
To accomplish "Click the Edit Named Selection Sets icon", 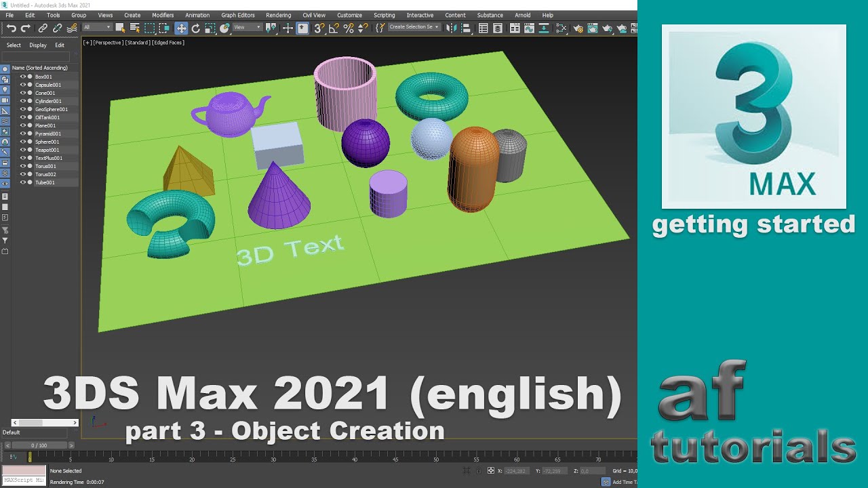I will [x=379, y=28].
